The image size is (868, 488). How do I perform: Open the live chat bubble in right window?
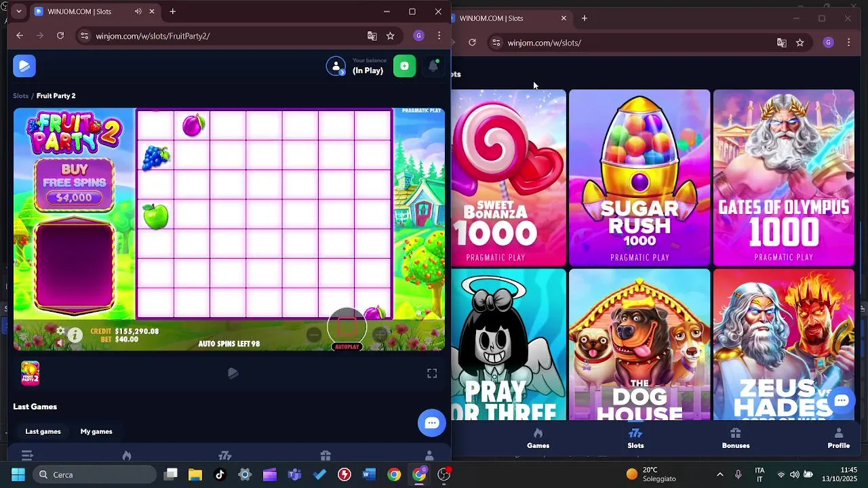point(841,401)
